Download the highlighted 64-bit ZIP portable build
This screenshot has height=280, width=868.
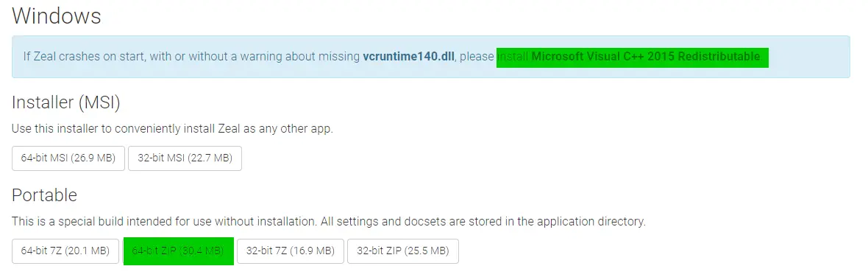click(x=178, y=251)
